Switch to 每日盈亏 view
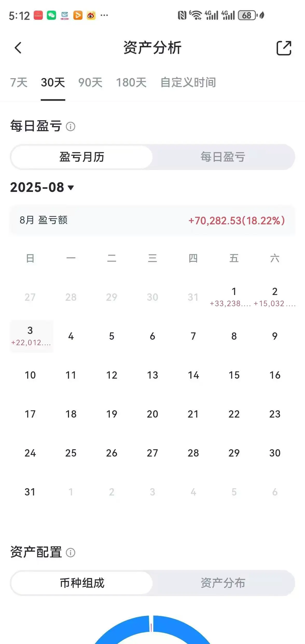The height and width of the screenshot is (644, 305). (223, 157)
